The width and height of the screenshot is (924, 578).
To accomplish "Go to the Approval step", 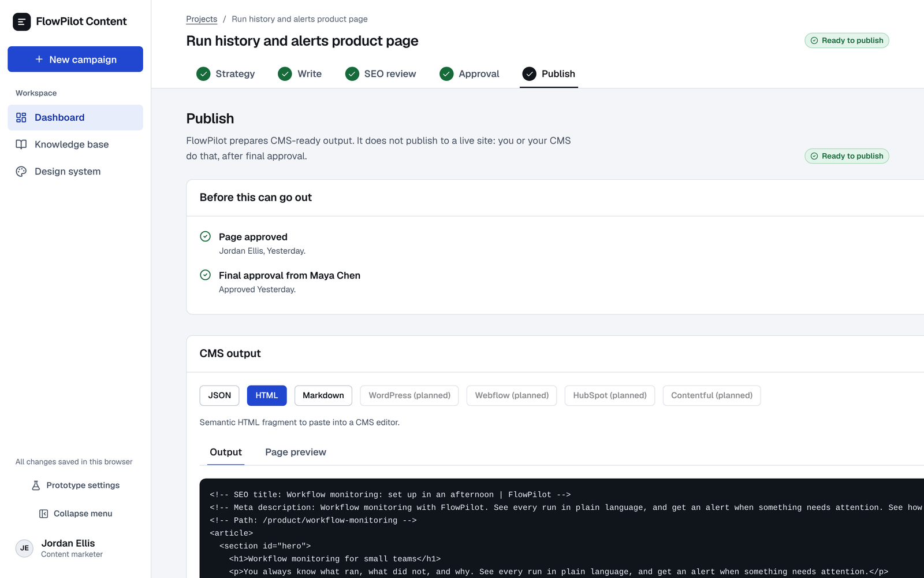I will coord(470,74).
